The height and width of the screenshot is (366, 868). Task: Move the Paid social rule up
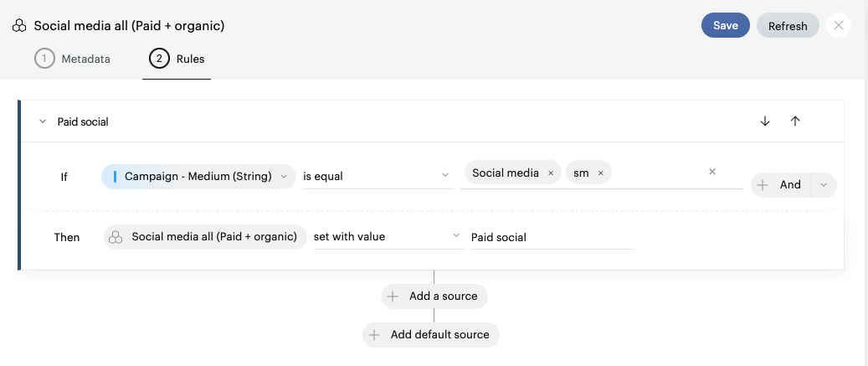795,121
